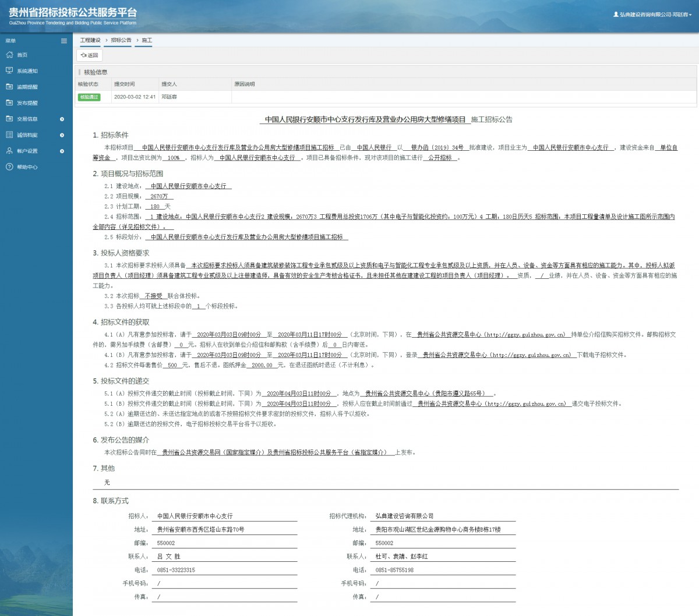Expand the 诚信档案 submenu arrow
Screen dimensions: 699x616
pyautogui.click(x=62, y=135)
